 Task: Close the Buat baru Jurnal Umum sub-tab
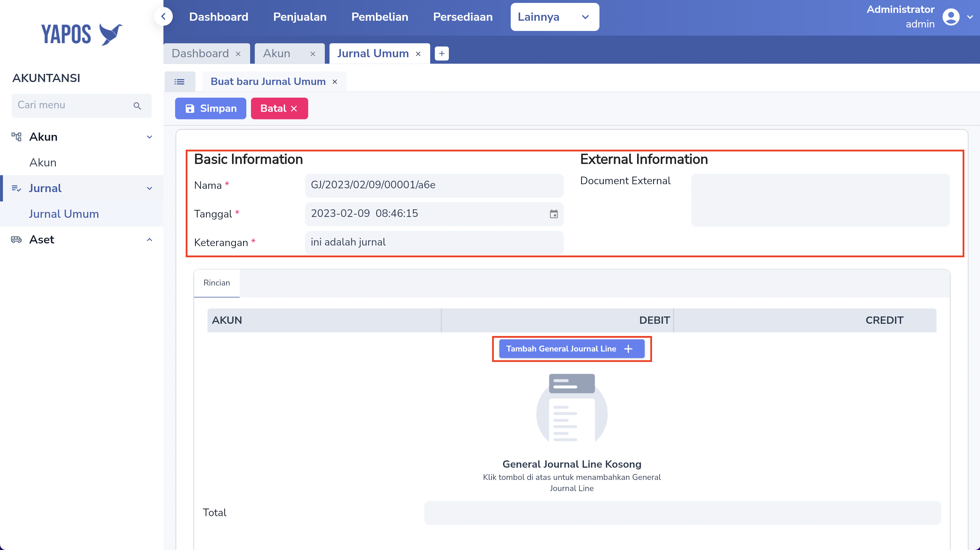coord(335,82)
